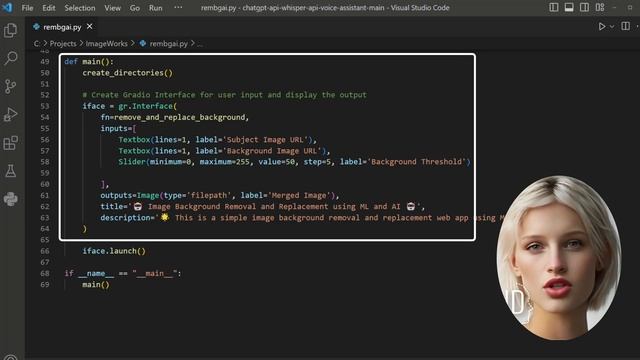Click line number 53 in gutter

[x=45, y=106]
